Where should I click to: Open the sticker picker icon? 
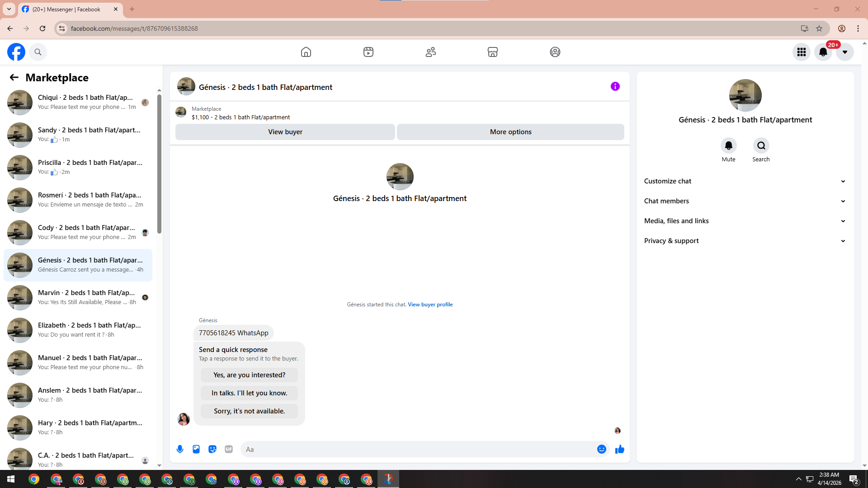pyautogui.click(x=212, y=449)
